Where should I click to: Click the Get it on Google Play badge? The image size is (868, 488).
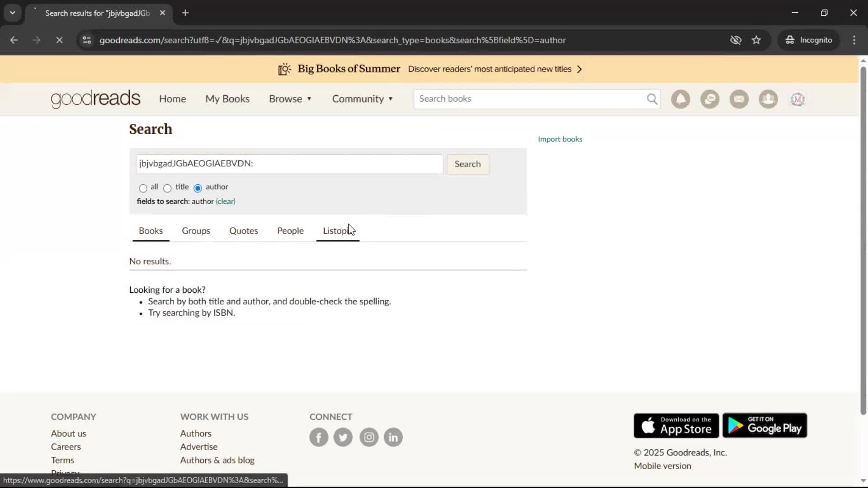pyautogui.click(x=764, y=425)
